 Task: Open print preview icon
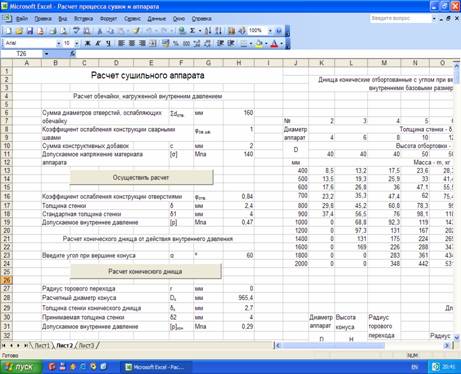63,31
